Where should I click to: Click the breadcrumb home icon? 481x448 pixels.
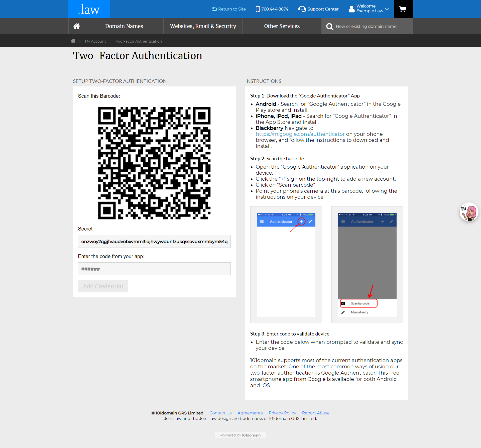(x=73, y=41)
